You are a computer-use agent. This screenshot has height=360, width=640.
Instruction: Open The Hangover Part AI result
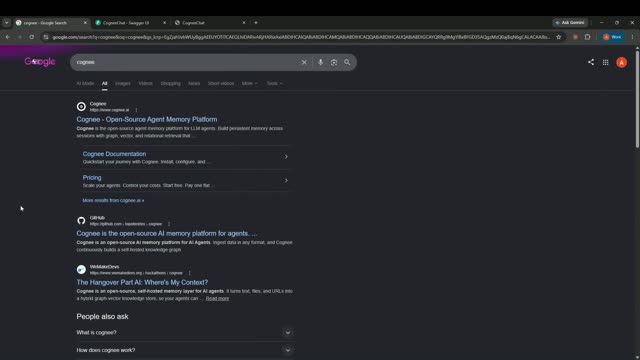click(142, 282)
